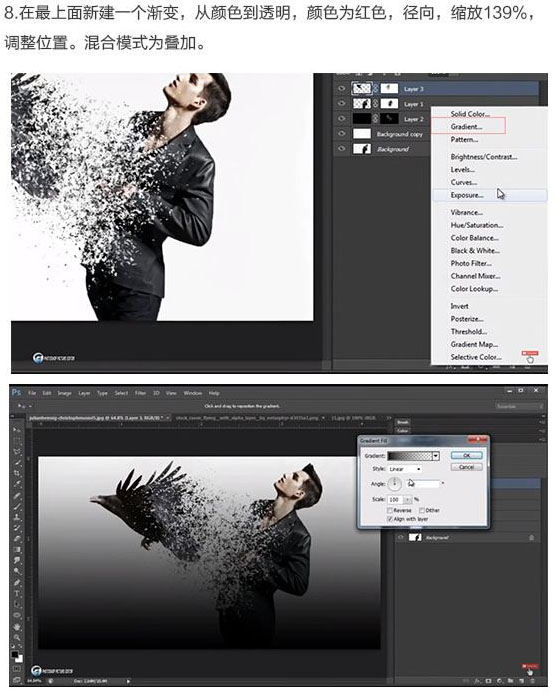Click Layer 3 layer mask thumbnail
The image size is (558, 694).
[389, 89]
